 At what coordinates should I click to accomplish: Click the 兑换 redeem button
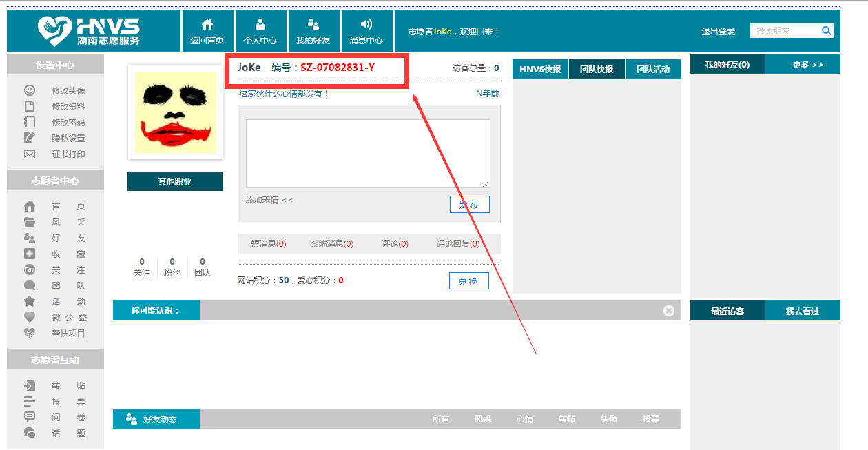(x=468, y=281)
